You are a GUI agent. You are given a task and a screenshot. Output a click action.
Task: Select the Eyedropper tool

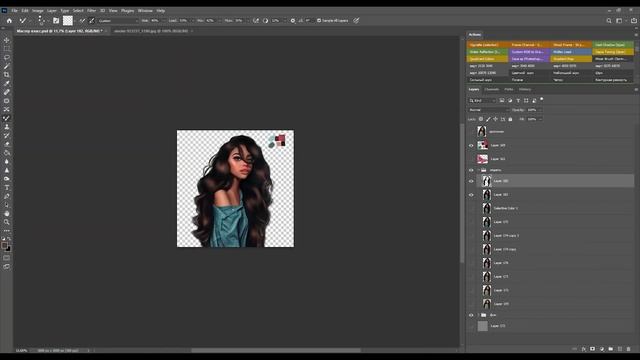pyautogui.click(x=7, y=83)
